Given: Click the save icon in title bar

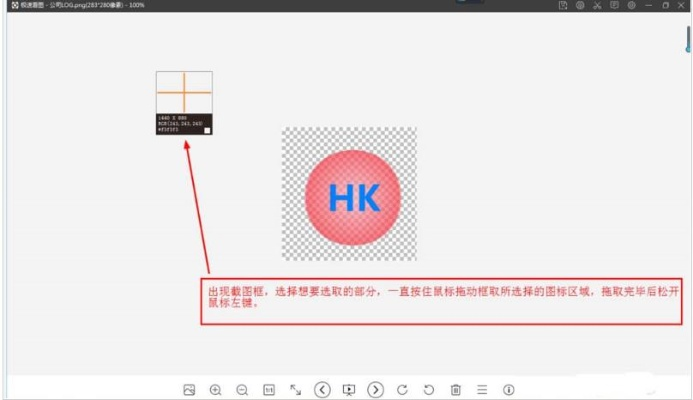Looking at the screenshot, I should pyautogui.click(x=564, y=5).
